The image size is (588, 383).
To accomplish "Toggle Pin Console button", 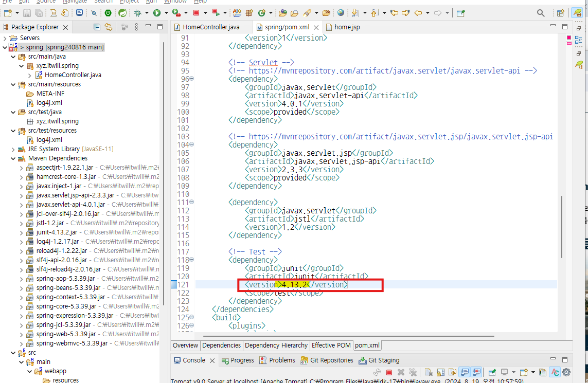I will pyautogui.click(x=492, y=372).
